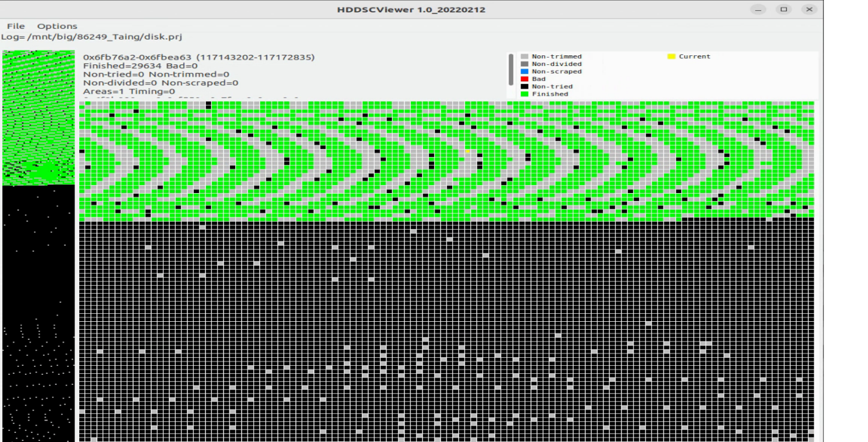
Task: Close the HDDSCViewer window
Action: 809,10
